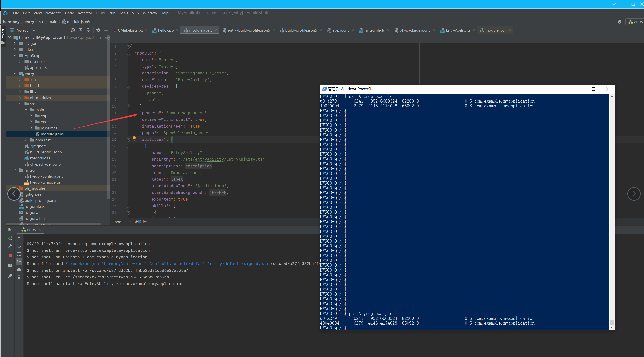Image resolution: width=644 pixels, height=357 pixels.
Task: Click the device target icon near entry configuration
Action: click(x=619, y=22)
